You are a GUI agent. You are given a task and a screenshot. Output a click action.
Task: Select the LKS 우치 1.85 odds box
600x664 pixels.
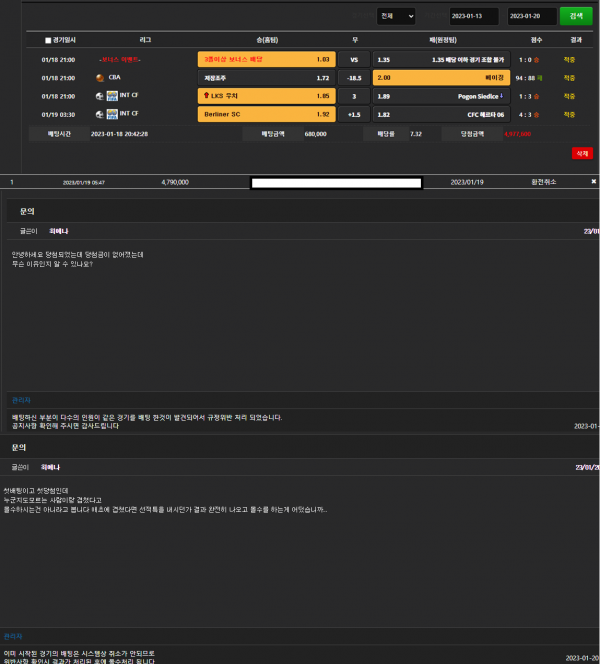(x=266, y=96)
